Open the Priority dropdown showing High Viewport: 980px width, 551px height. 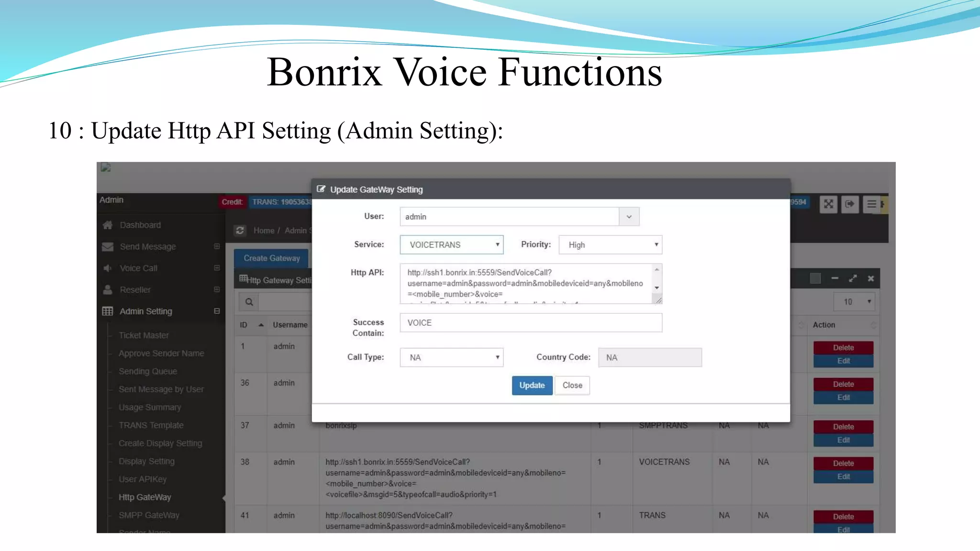tap(610, 245)
